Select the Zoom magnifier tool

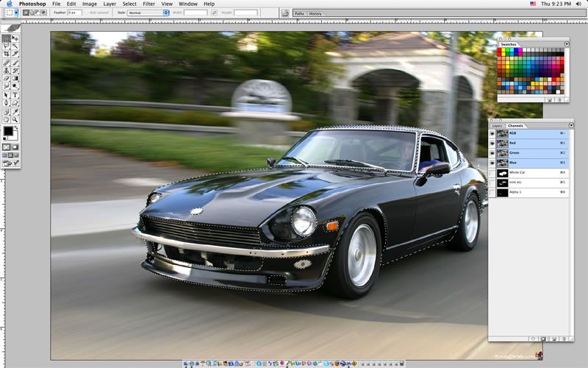tap(15, 119)
